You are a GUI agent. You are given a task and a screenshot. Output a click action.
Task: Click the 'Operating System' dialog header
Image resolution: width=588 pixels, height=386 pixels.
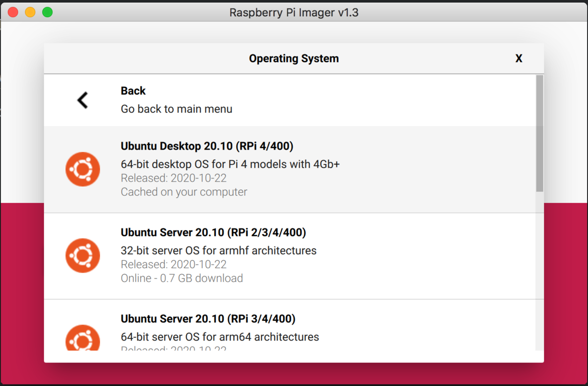point(294,58)
